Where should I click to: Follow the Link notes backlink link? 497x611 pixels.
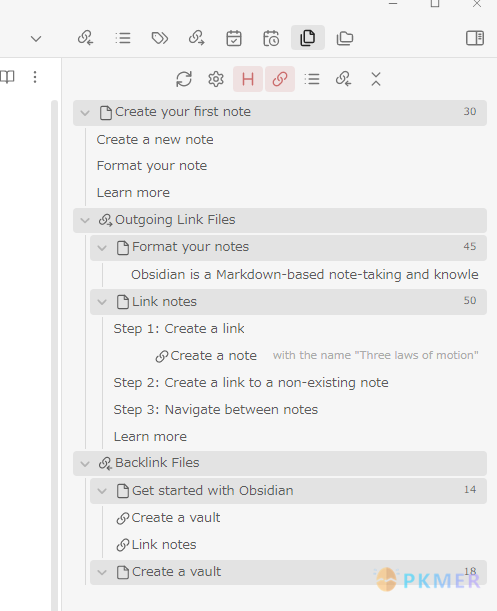pos(164,544)
